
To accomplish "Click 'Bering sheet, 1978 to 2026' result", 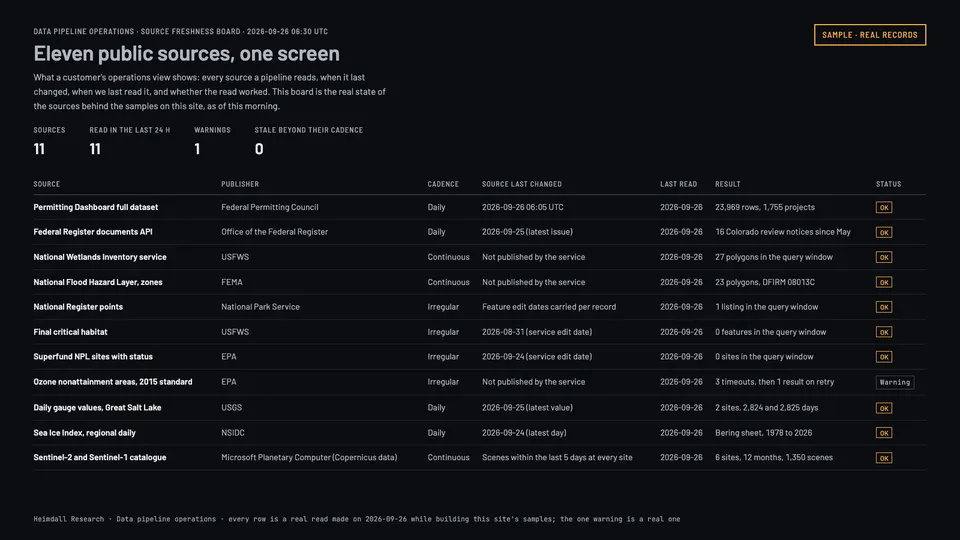I will pos(763,432).
